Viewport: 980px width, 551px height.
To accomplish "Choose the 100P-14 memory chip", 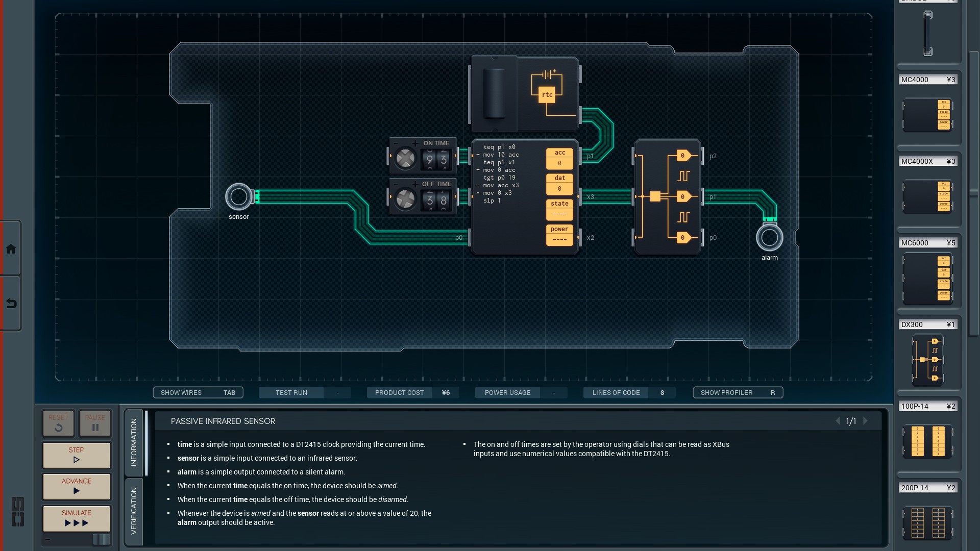I will 927,441.
